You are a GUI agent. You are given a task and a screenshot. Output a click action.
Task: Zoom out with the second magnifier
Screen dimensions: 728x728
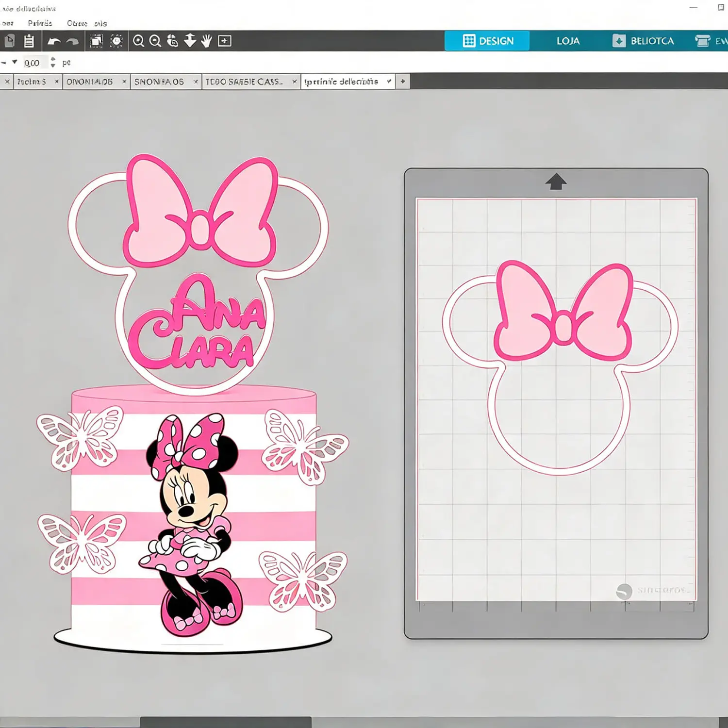(x=155, y=41)
